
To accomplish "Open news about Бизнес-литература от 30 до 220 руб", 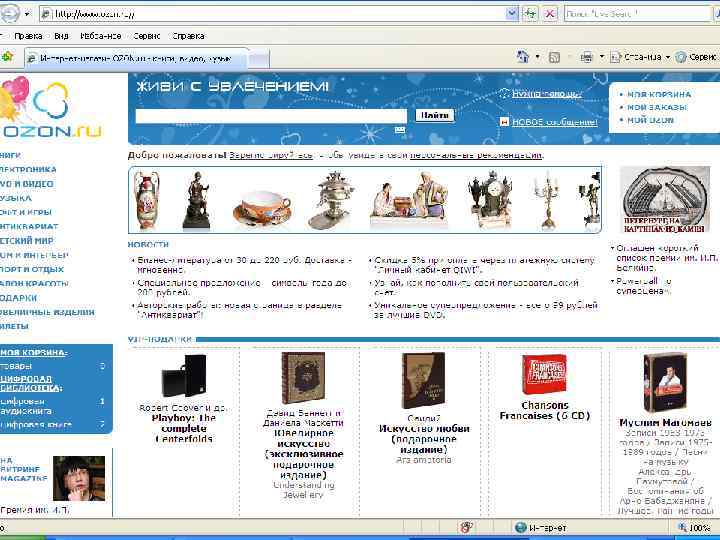I will [x=244, y=265].
